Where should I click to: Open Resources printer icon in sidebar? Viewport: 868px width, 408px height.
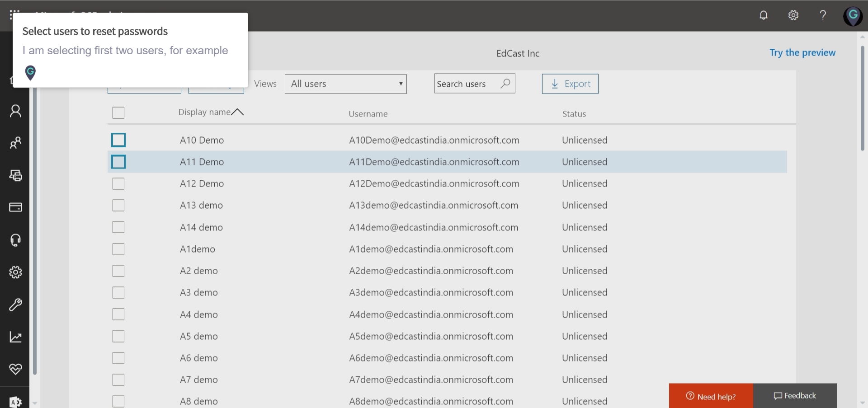15,175
